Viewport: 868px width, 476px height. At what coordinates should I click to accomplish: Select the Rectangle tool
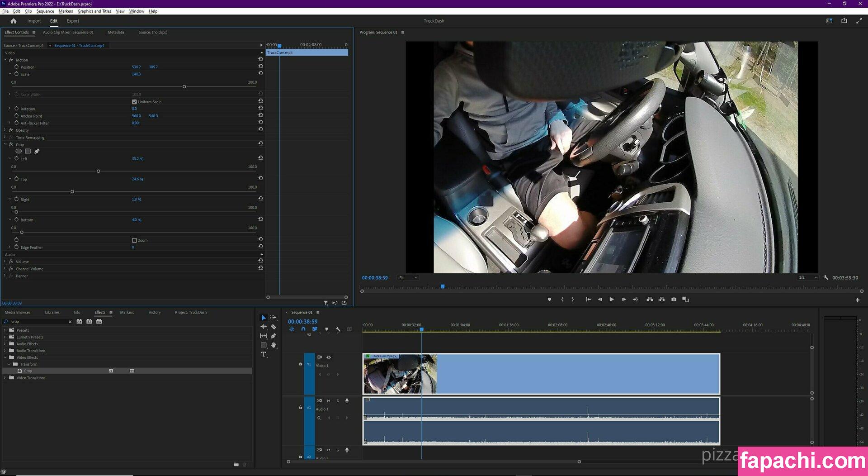[x=264, y=345]
